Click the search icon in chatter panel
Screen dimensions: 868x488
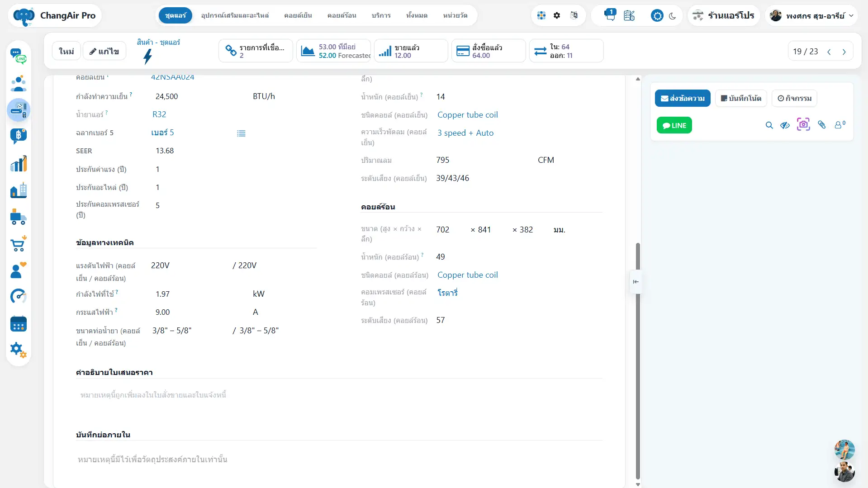[x=769, y=125]
